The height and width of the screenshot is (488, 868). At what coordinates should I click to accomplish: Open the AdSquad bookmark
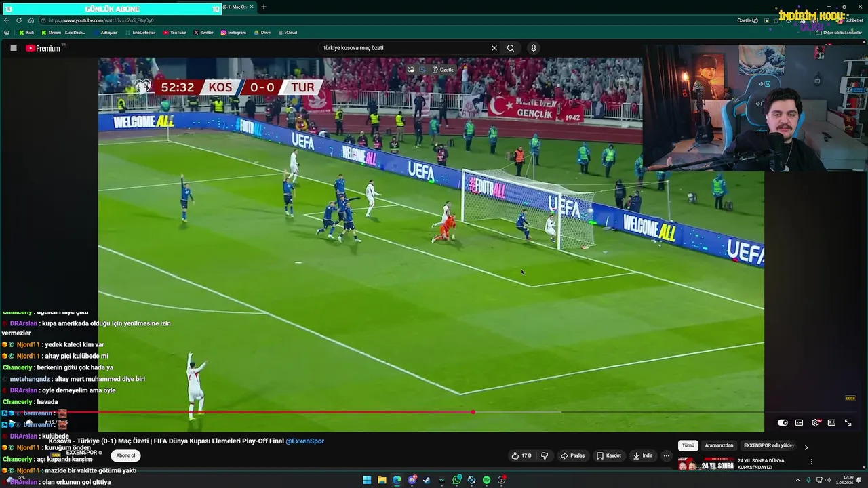(x=105, y=33)
